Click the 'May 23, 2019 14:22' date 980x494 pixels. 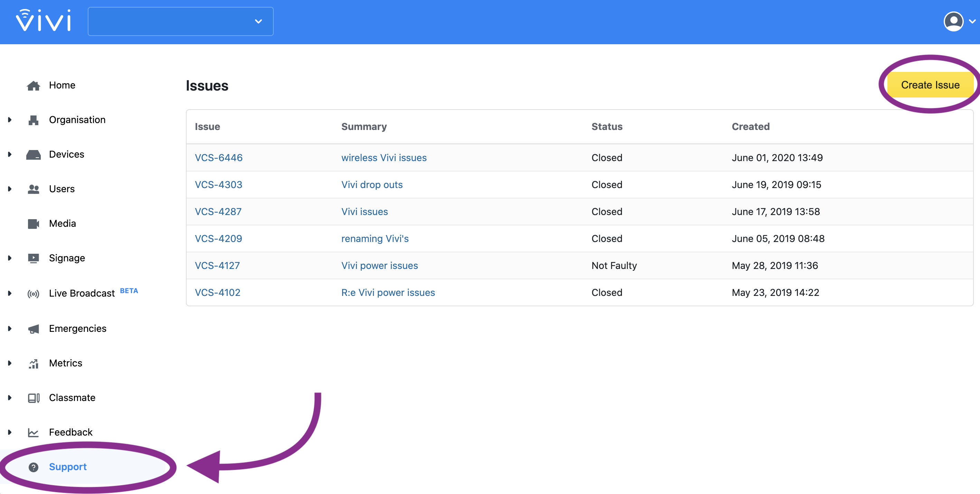pos(775,293)
